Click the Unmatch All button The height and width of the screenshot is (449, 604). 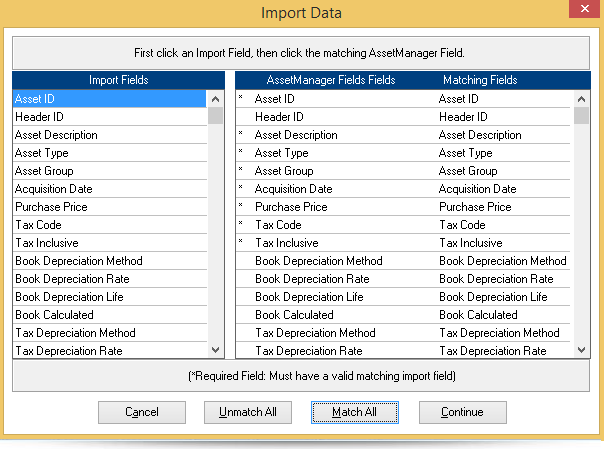point(248,412)
